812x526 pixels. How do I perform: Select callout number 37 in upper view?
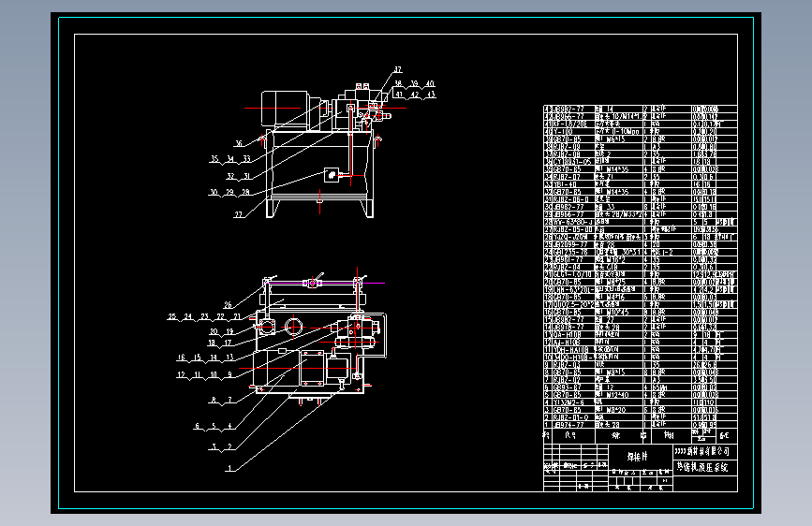(398, 69)
